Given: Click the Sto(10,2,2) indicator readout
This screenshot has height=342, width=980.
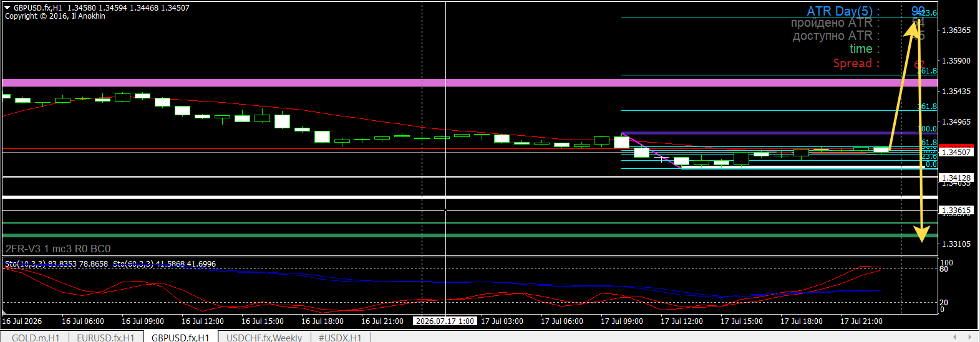Looking at the screenshot, I should (x=56, y=264).
